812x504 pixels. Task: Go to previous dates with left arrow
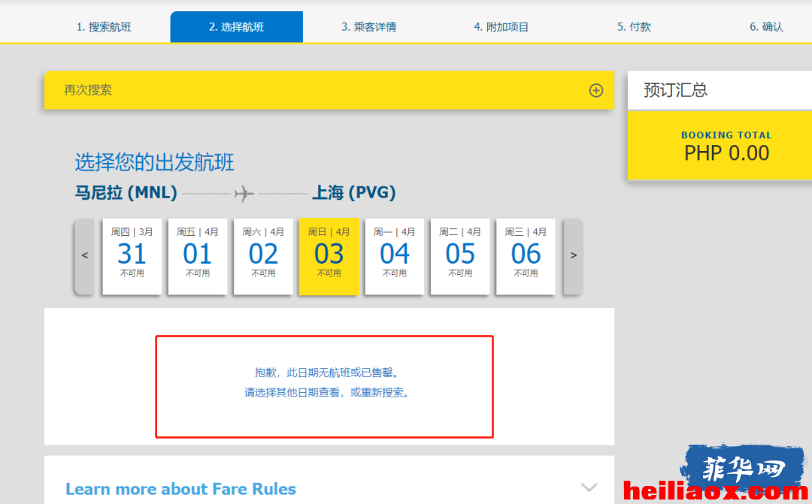click(85, 255)
